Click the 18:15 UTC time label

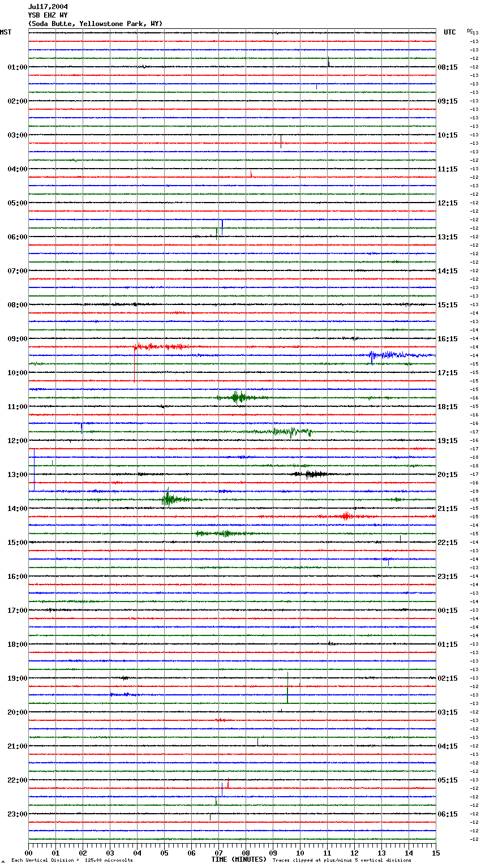(448, 407)
